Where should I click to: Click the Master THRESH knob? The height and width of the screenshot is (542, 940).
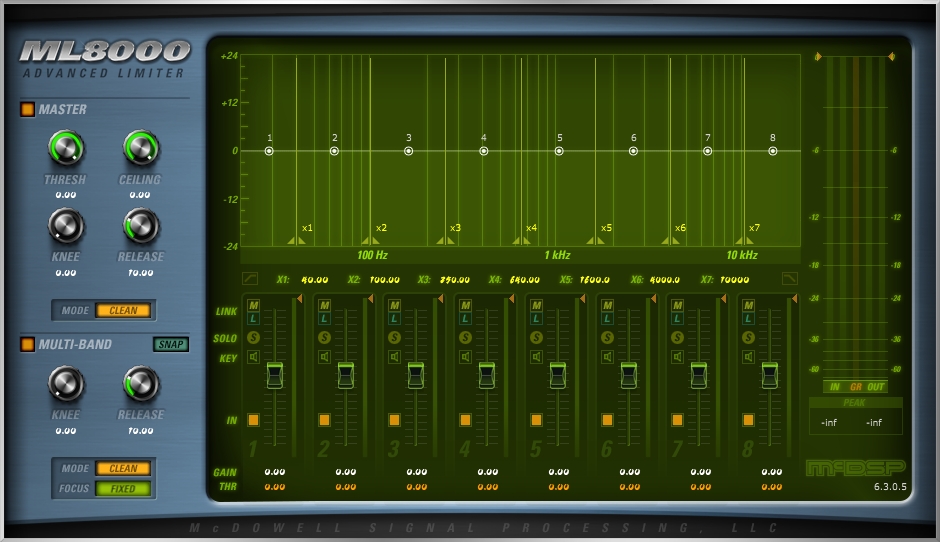click(x=66, y=148)
